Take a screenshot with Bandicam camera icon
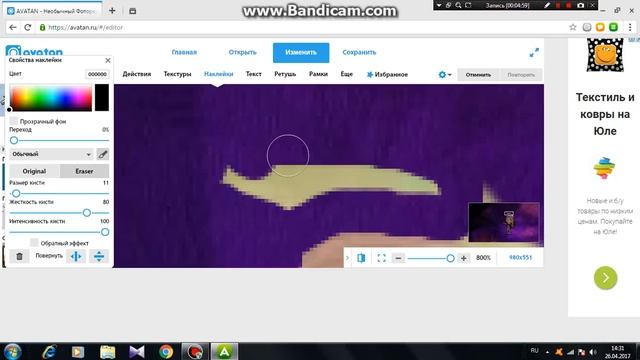640x360 pixels. tap(580, 5)
